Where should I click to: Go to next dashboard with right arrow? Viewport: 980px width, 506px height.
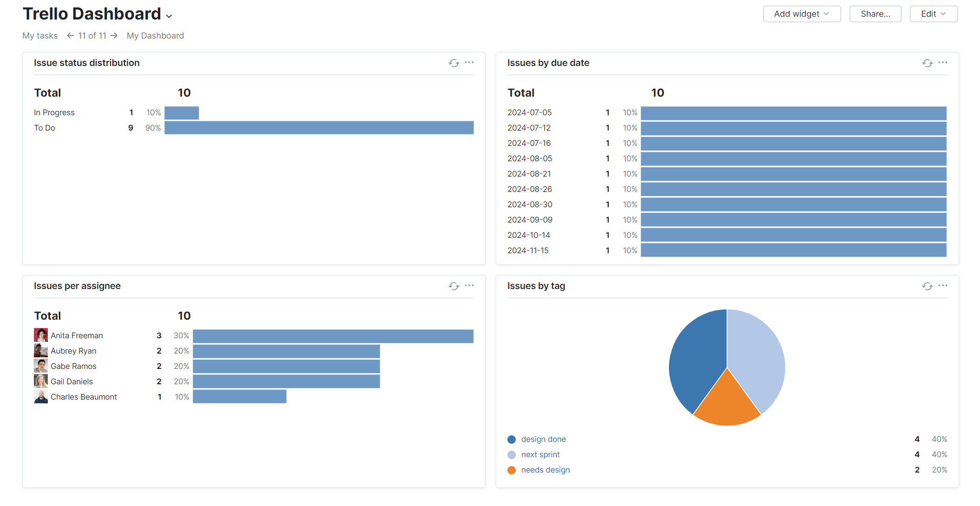point(114,36)
